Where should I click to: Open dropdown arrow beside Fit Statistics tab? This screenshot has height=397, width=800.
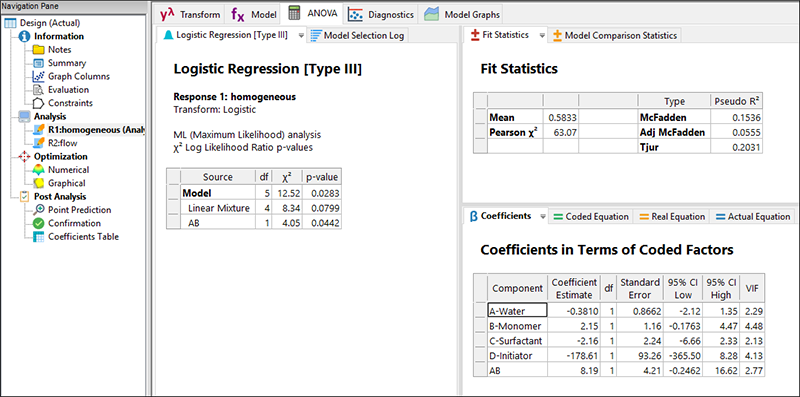click(542, 36)
